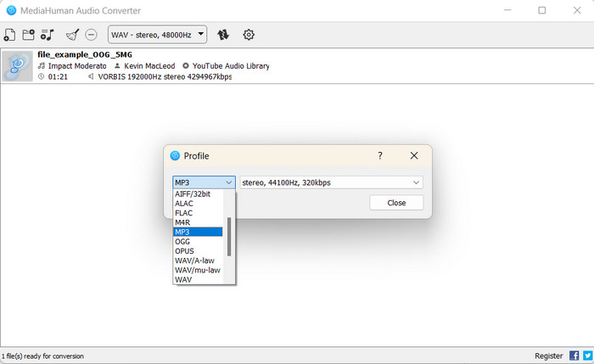The width and height of the screenshot is (594, 364).
Task: Minimize the MediaHuman Audio Converter window
Action: tap(507, 10)
